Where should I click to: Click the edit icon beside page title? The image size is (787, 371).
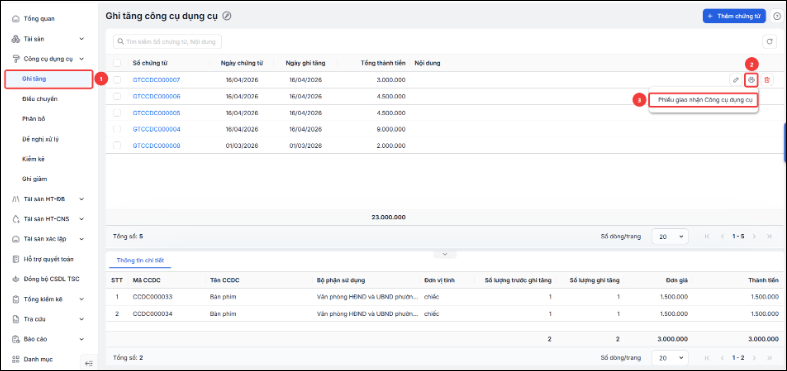click(227, 16)
